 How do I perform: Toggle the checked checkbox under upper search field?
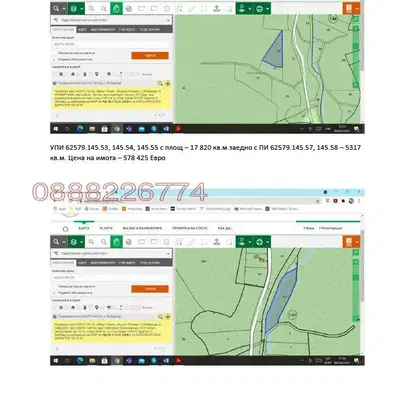(x=55, y=59)
